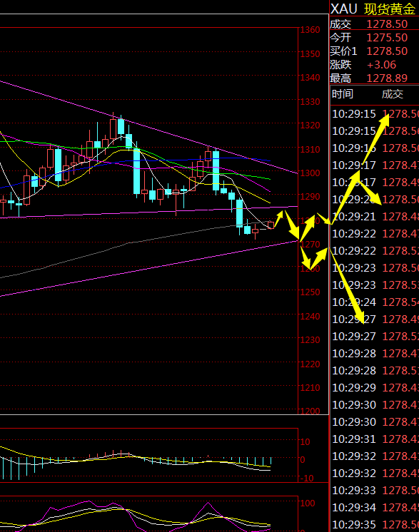Click the 最高 label
Viewport: 419px width, 532px height.
tap(340, 78)
